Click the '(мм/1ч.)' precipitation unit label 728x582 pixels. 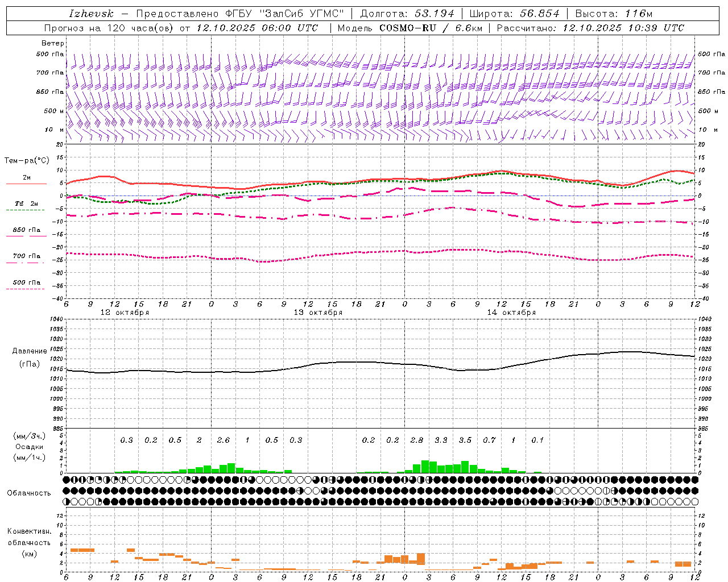tap(30, 458)
